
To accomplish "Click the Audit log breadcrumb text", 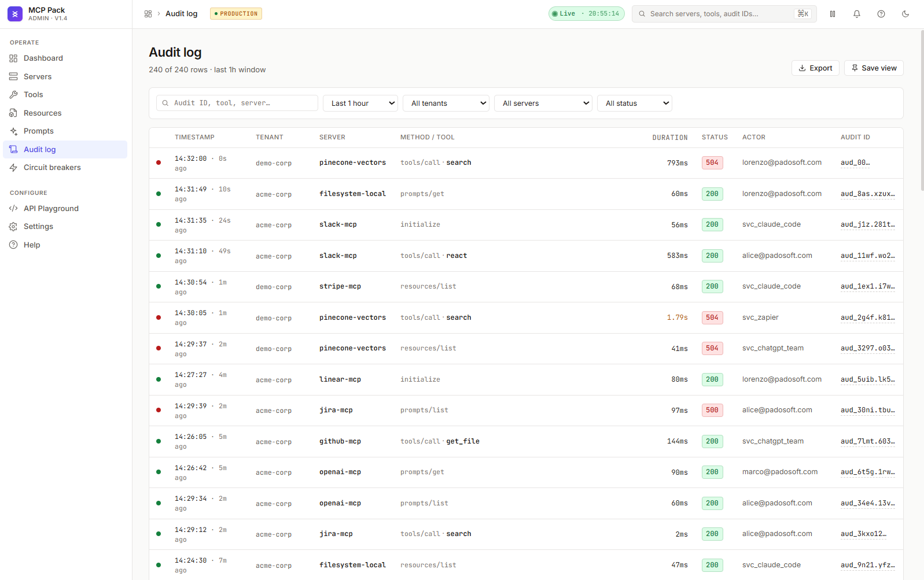I will point(181,14).
